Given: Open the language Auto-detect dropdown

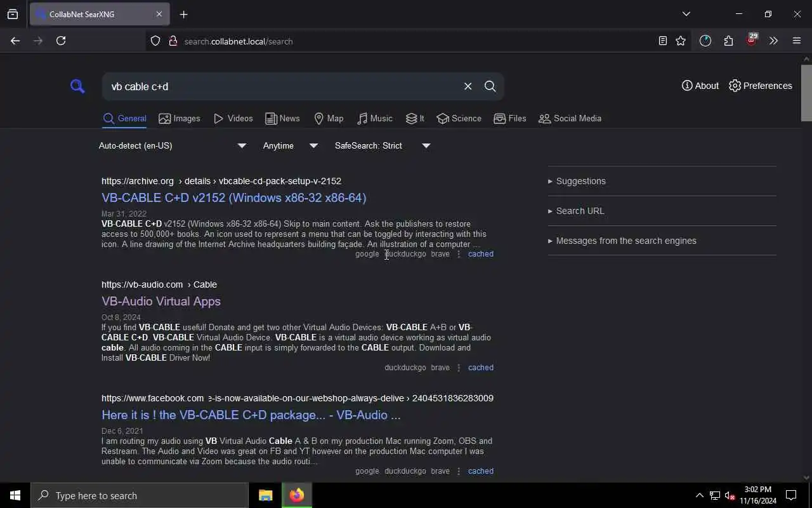Looking at the screenshot, I should (x=173, y=146).
